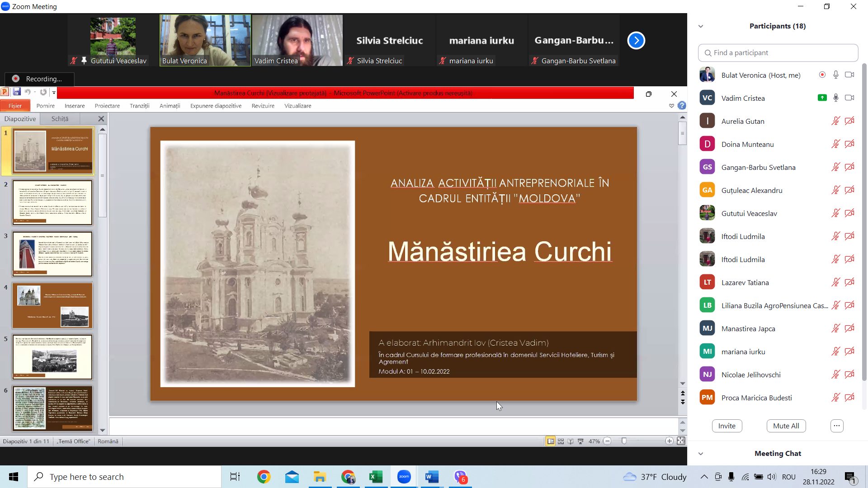Click the Mute All button
Screen dimensions: 868x488
tap(786, 426)
